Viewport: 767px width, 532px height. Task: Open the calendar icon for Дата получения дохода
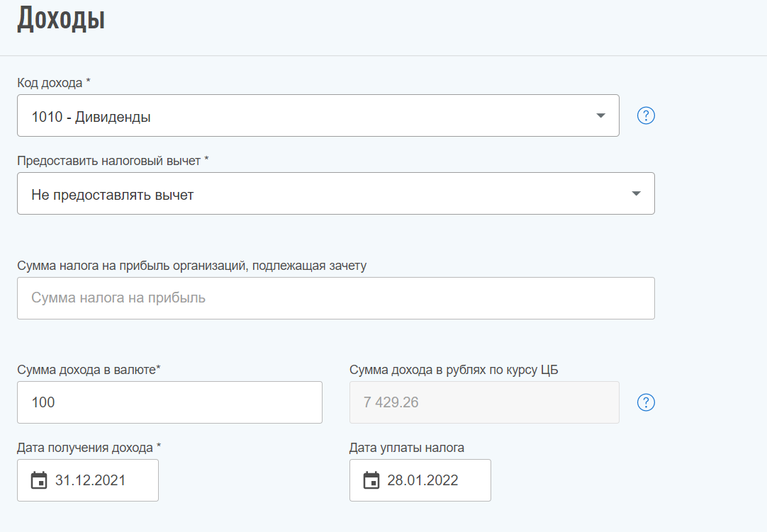pos(39,480)
